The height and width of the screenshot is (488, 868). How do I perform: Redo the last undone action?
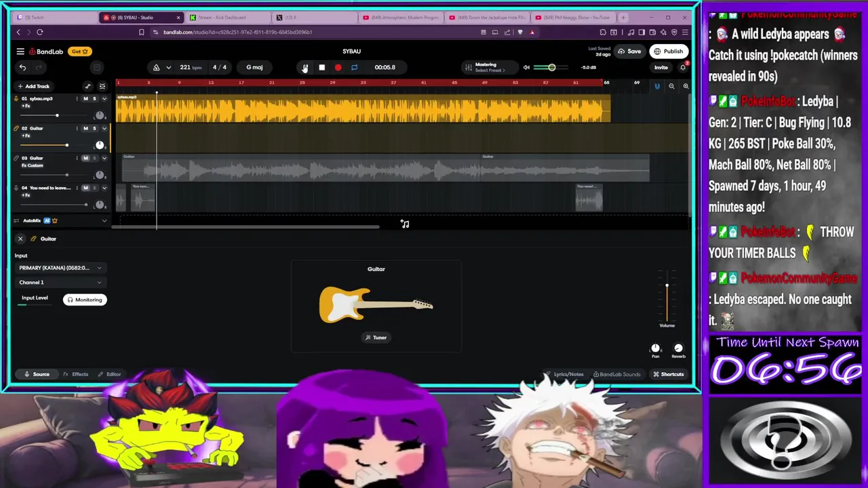coord(39,67)
